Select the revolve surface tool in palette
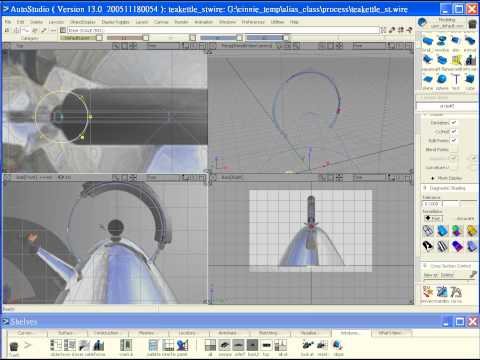 (442, 41)
